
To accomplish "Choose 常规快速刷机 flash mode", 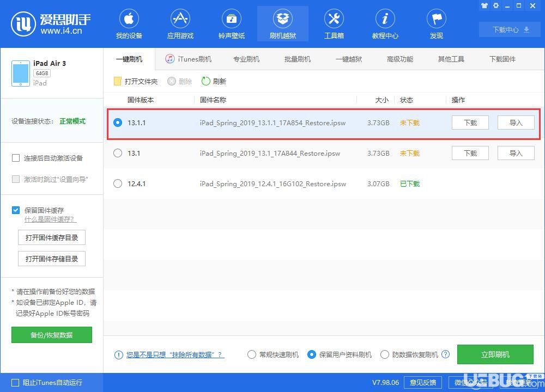I will [x=252, y=354].
